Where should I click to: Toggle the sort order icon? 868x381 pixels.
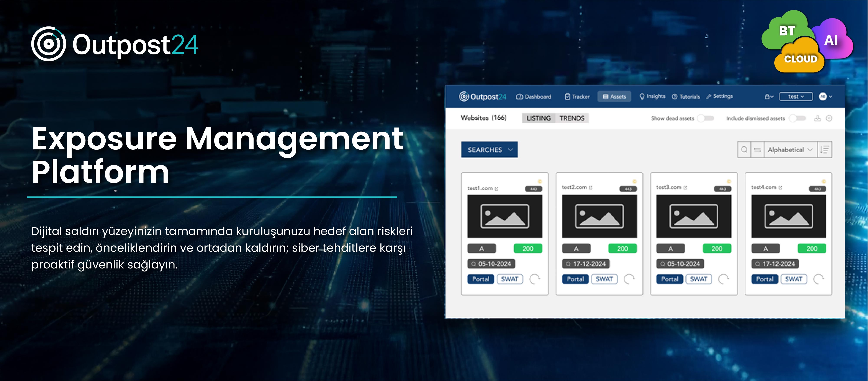click(x=825, y=150)
